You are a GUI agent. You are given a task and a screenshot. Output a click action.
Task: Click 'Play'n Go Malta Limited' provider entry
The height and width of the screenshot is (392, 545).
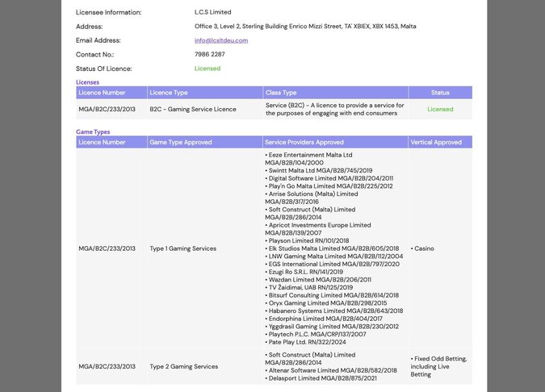click(x=329, y=186)
